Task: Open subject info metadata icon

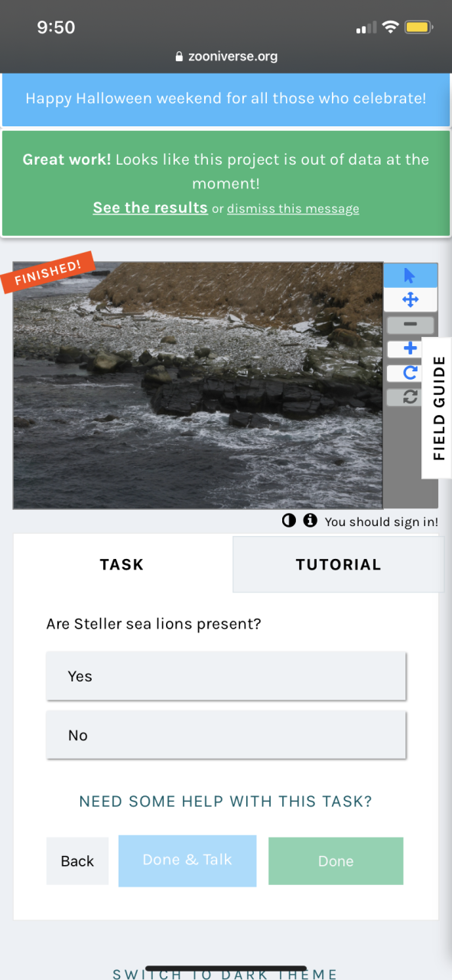Action: click(x=310, y=521)
